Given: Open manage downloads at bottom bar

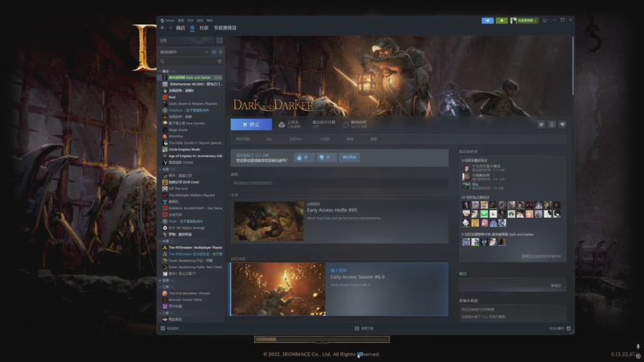Looking at the screenshot, I should click(365, 328).
